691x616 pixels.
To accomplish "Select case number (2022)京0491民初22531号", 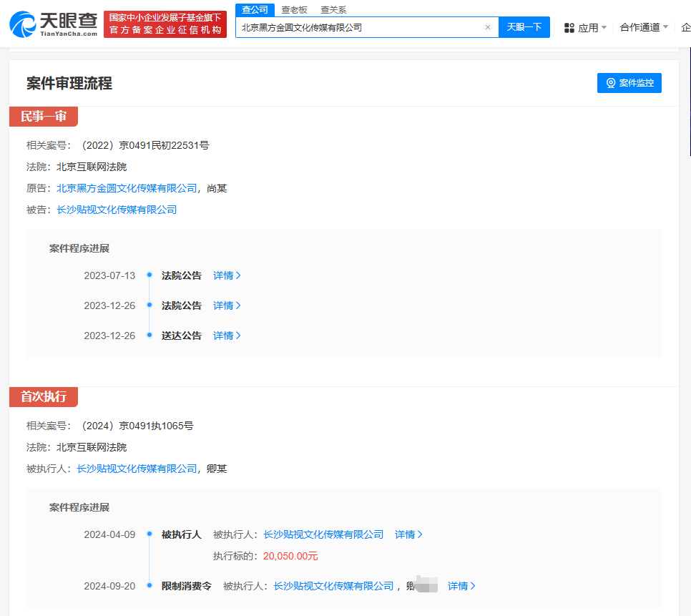I will (x=145, y=145).
